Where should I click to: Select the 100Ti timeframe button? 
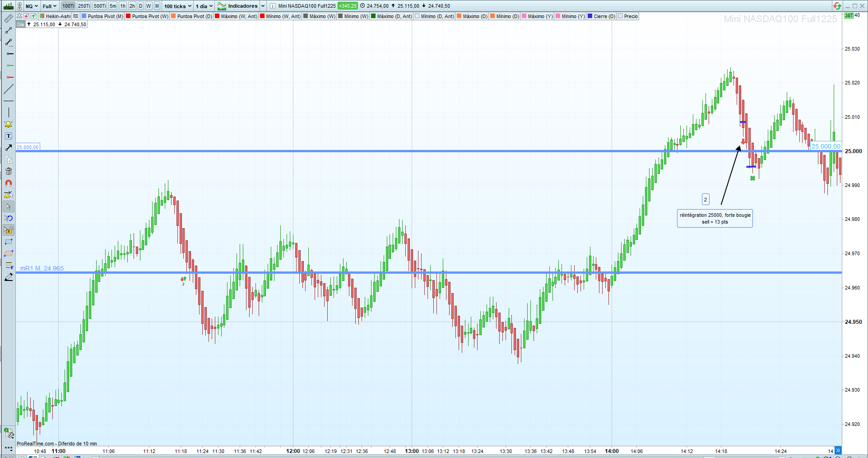click(x=68, y=6)
